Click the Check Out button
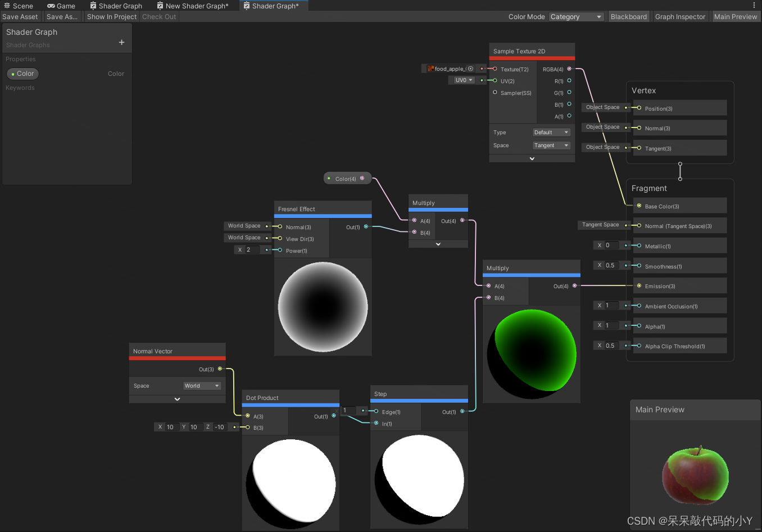The image size is (762, 532). [159, 17]
